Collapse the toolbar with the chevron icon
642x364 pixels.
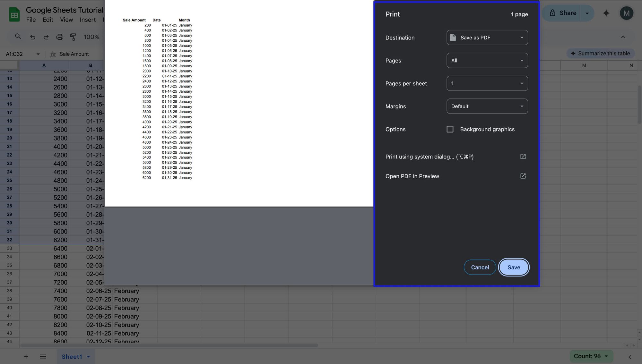[x=623, y=37]
